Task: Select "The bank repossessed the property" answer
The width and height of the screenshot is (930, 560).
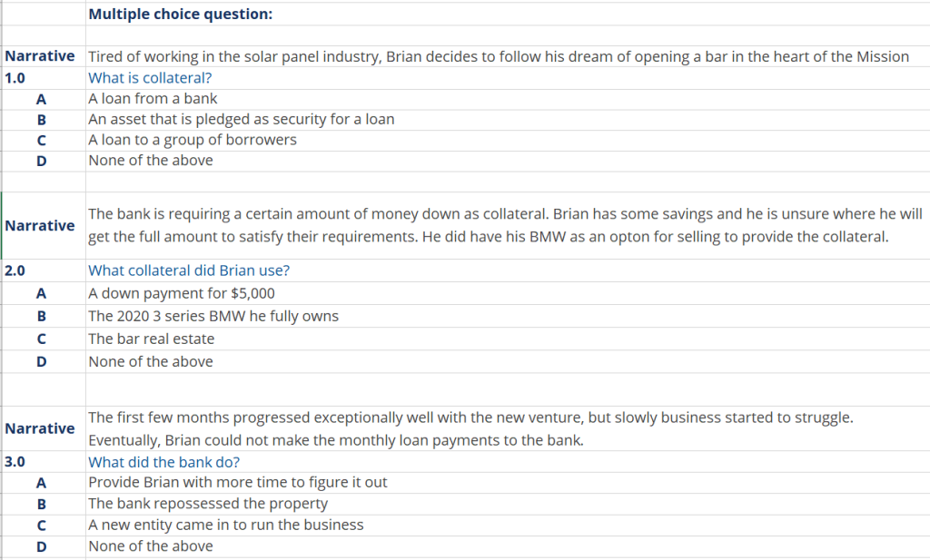Action: click(x=208, y=503)
